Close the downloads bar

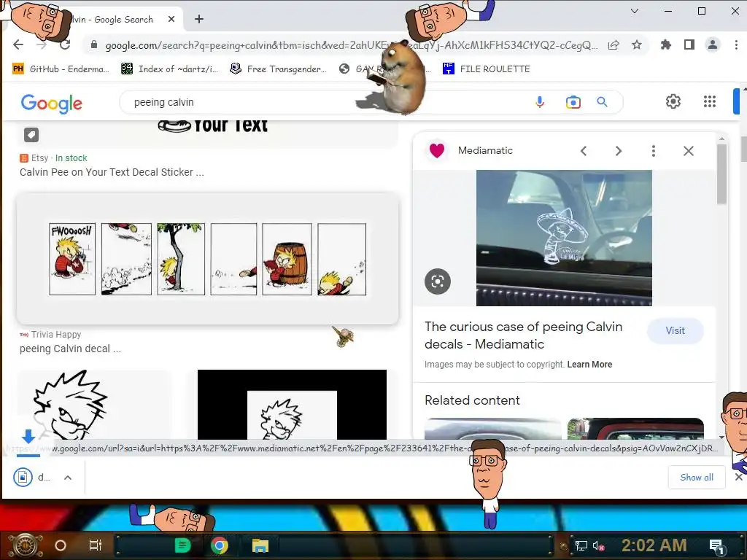[x=738, y=477]
